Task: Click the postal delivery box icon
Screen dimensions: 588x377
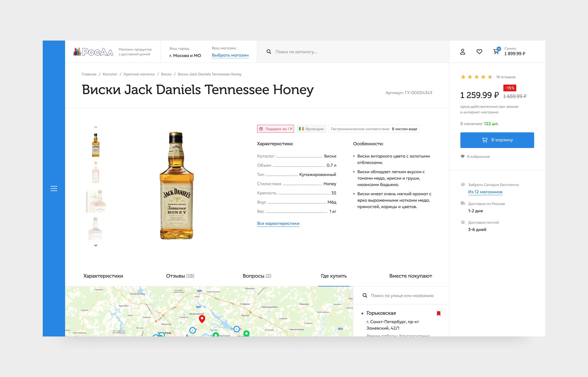Action: coord(463,222)
